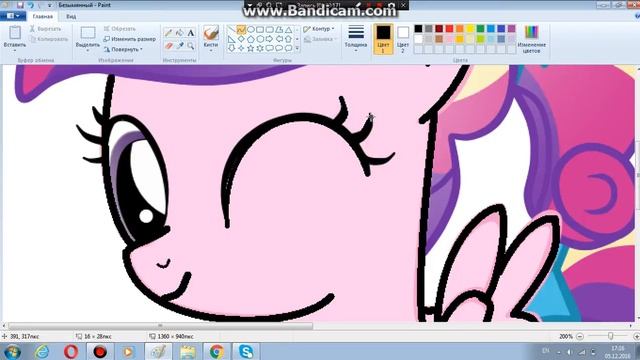Open the Повернуть rotate dropdown
Image resolution: width=640 pixels, height=360 pixels.
click(123, 49)
